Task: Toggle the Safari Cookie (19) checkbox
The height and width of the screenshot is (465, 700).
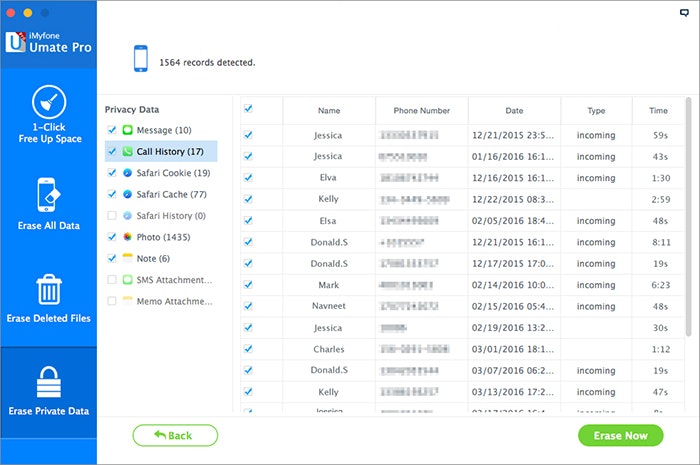Action: [x=112, y=173]
